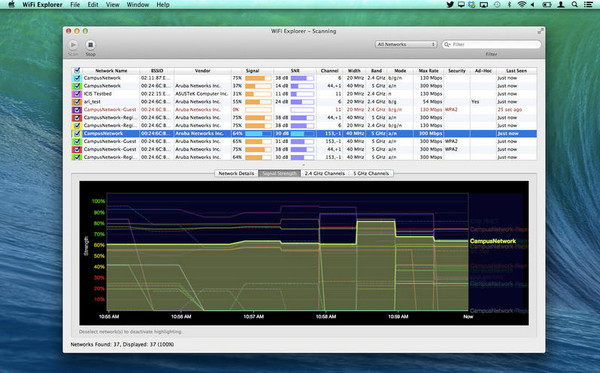This screenshot has height=373, width=600.
Task: Open the All Networks dropdown
Action: pos(406,44)
